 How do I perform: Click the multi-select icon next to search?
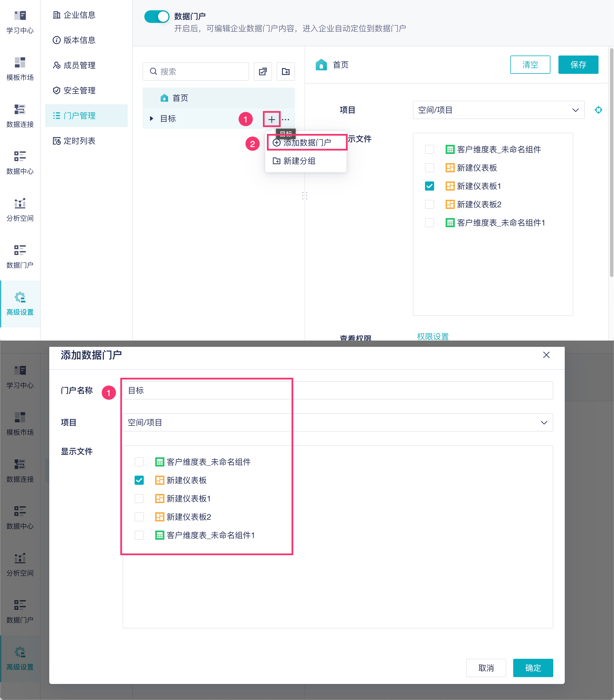pos(263,72)
